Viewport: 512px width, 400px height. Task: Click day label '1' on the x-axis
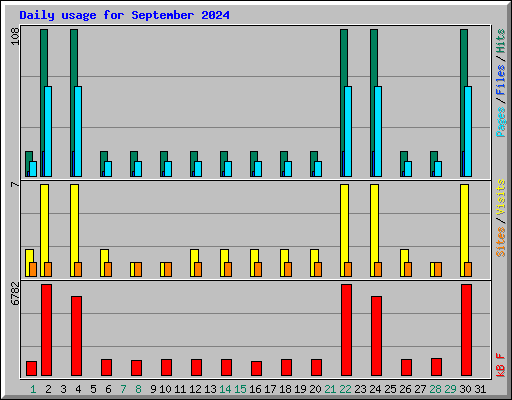click(x=33, y=389)
